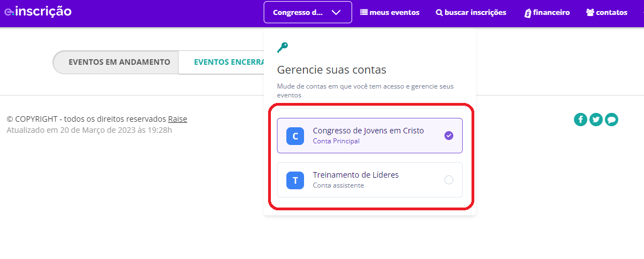This screenshot has width=644, height=259.
Task: Click checked radio for Congresso de Jovens
Action: (449, 136)
